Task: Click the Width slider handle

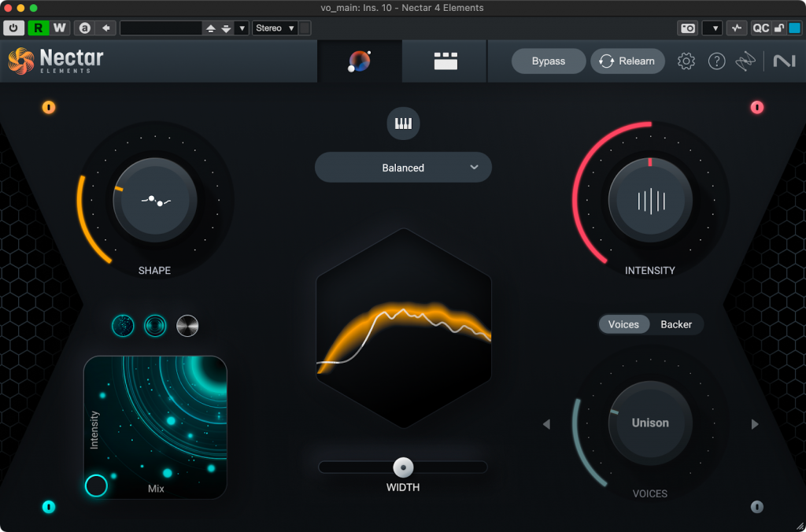Action: coord(403,467)
